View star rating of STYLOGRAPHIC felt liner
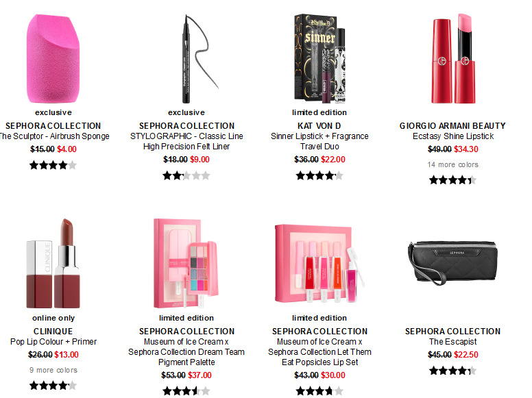 pyautogui.click(x=186, y=175)
